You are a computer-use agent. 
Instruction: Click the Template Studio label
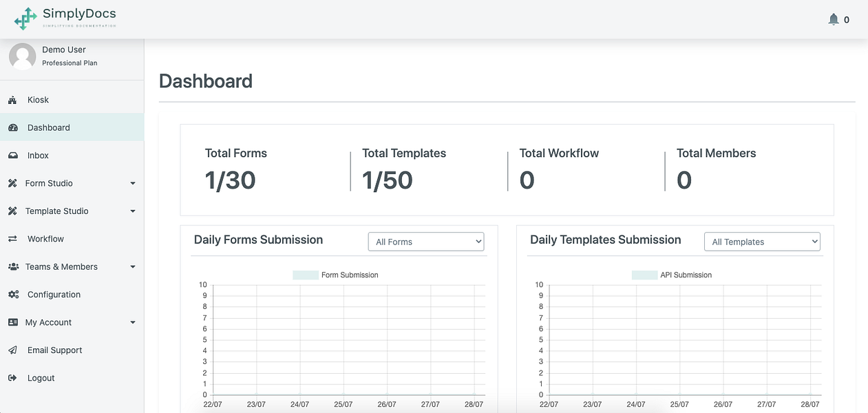[57, 211]
